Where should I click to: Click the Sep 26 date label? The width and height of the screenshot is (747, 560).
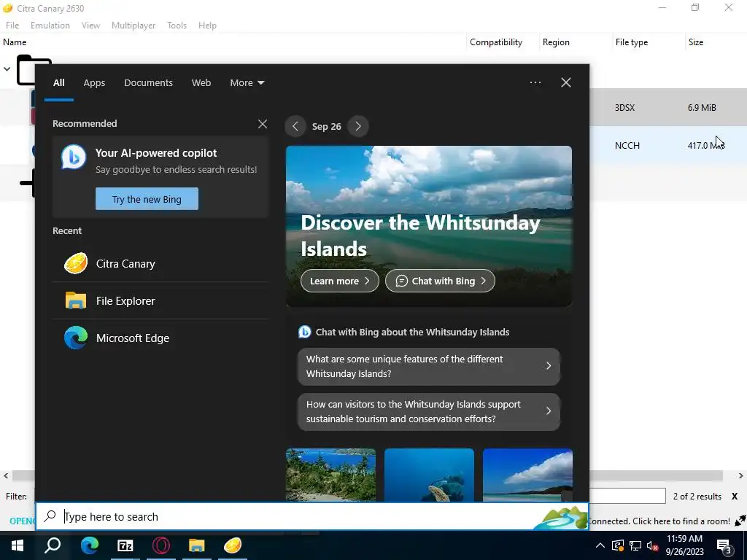326,127
